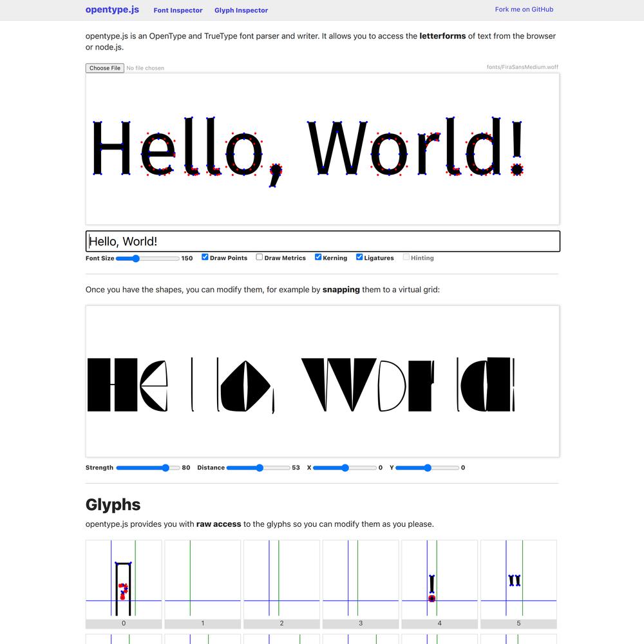Image resolution: width=644 pixels, height=644 pixels.
Task: Click the Font Size value 150
Action: [187, 258]
